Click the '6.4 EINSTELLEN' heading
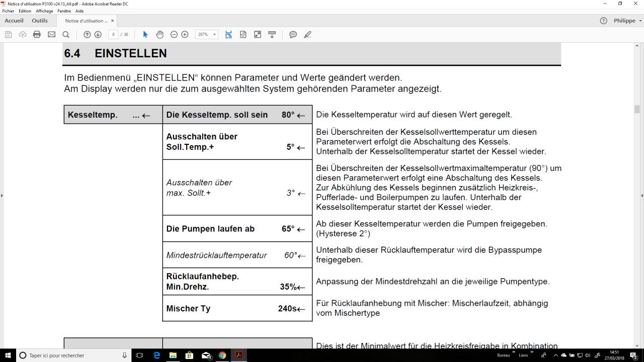This screenshot has height=362, width=644. pos(116,53)
